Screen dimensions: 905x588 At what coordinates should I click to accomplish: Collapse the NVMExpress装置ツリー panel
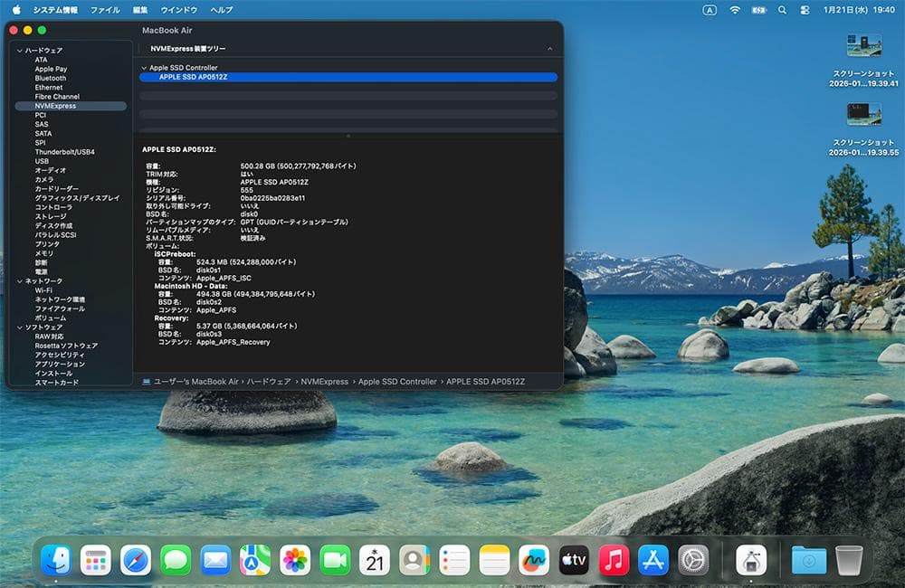tap(550, 45)
